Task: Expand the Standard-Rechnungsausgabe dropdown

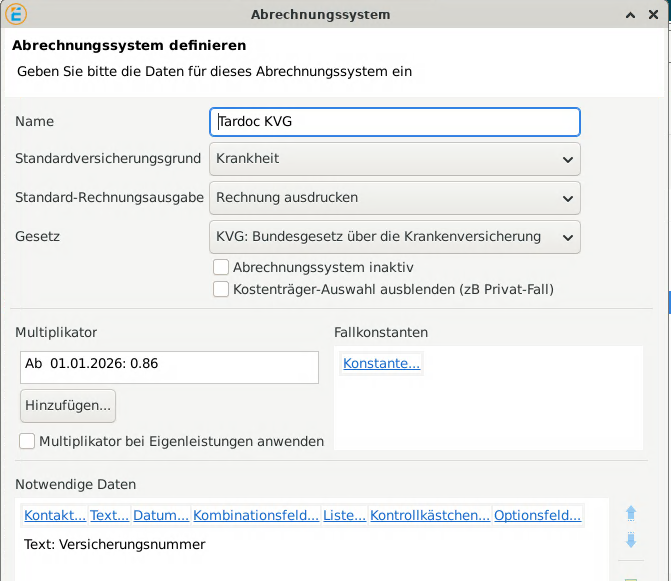Action: [x=395, y=197]
